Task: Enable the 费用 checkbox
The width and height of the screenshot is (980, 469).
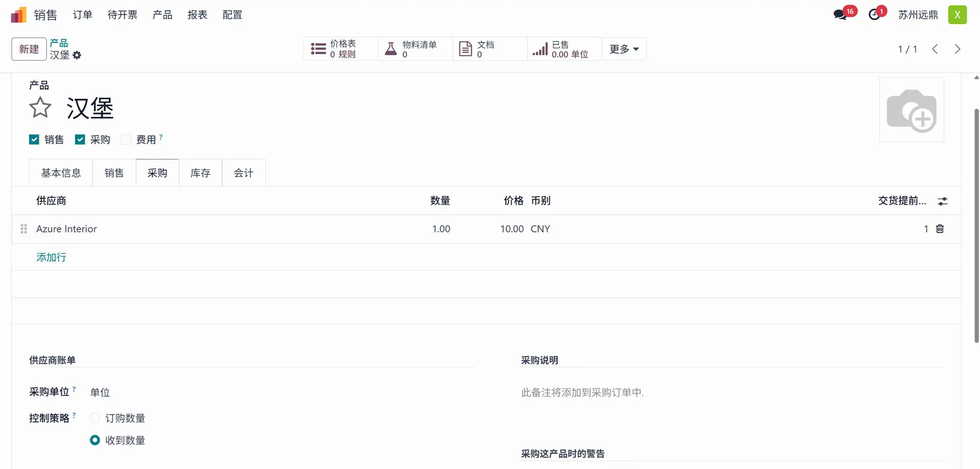Action: tap(126, 139)
